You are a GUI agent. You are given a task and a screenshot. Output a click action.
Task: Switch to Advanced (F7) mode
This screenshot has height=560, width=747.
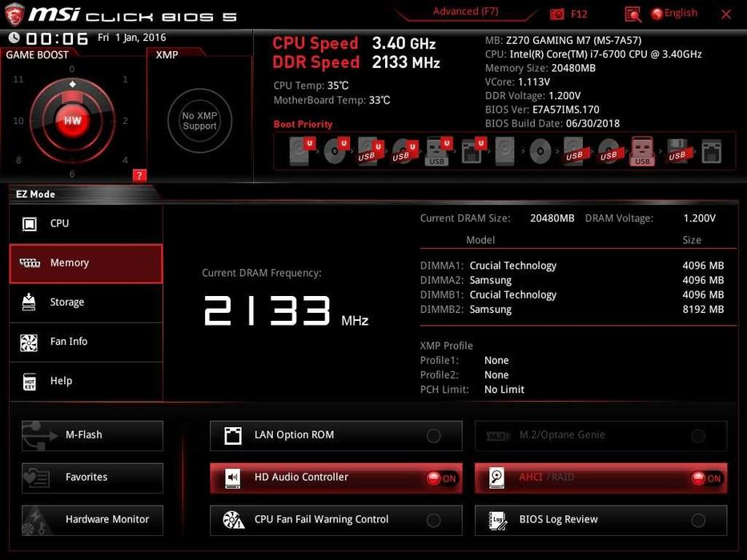(465, 11)
